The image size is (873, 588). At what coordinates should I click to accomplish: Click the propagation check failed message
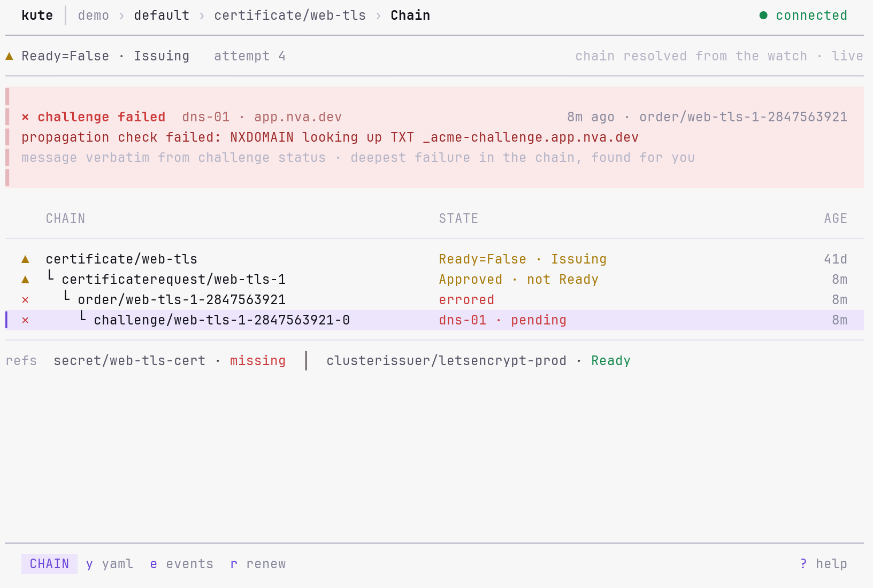point(330,137)
